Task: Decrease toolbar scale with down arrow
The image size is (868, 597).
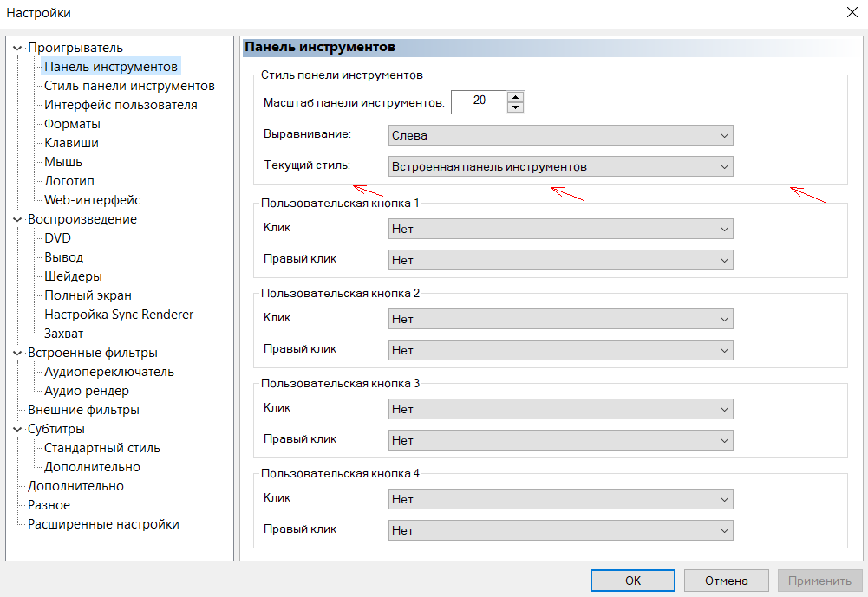Action: pos(516,107)
